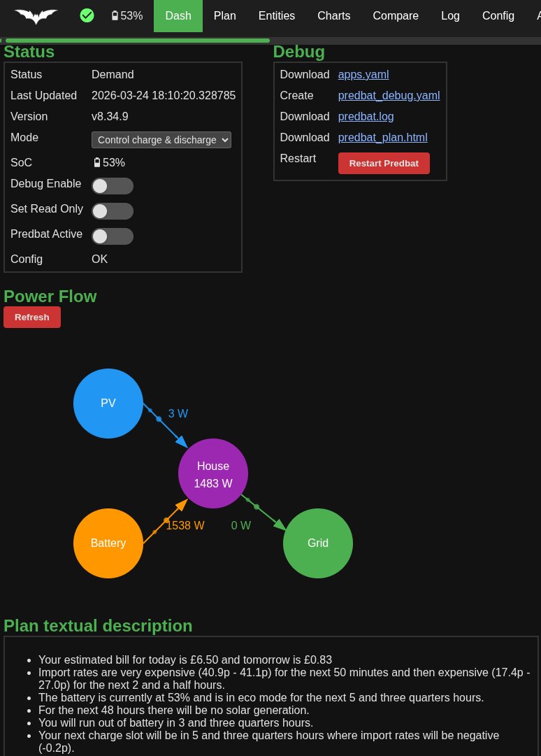Switch to the Compare tab

(396, 16)
